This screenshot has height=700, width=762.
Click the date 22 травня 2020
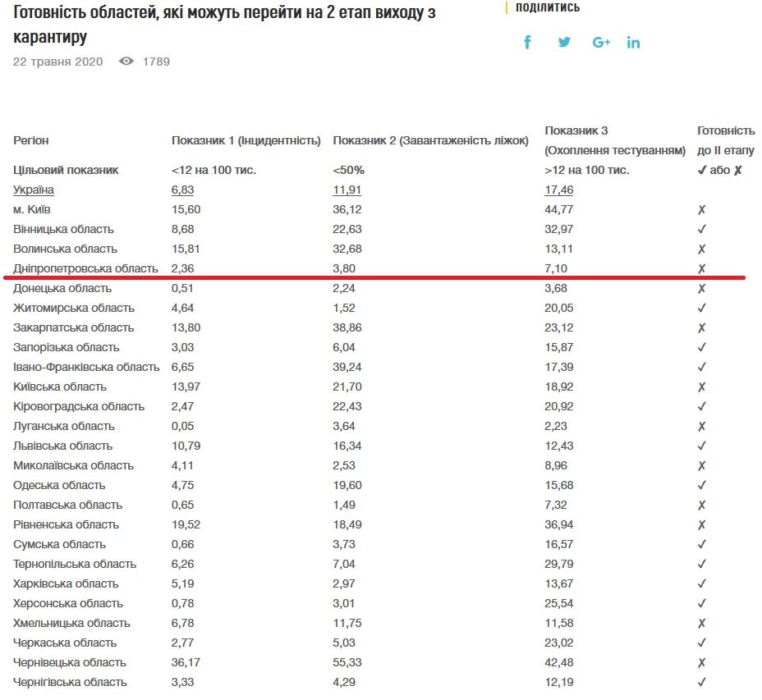click(58, 62)
